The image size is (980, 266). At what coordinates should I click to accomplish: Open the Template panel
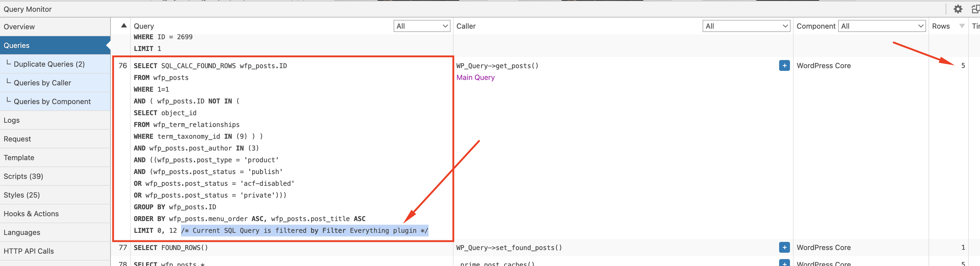(55, 157)
